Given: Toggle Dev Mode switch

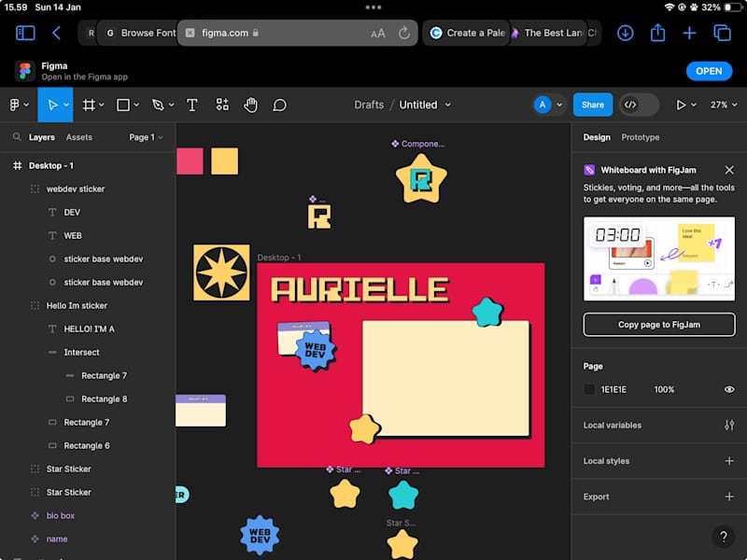Looking at the screenshot, I should tap(639, 105).
